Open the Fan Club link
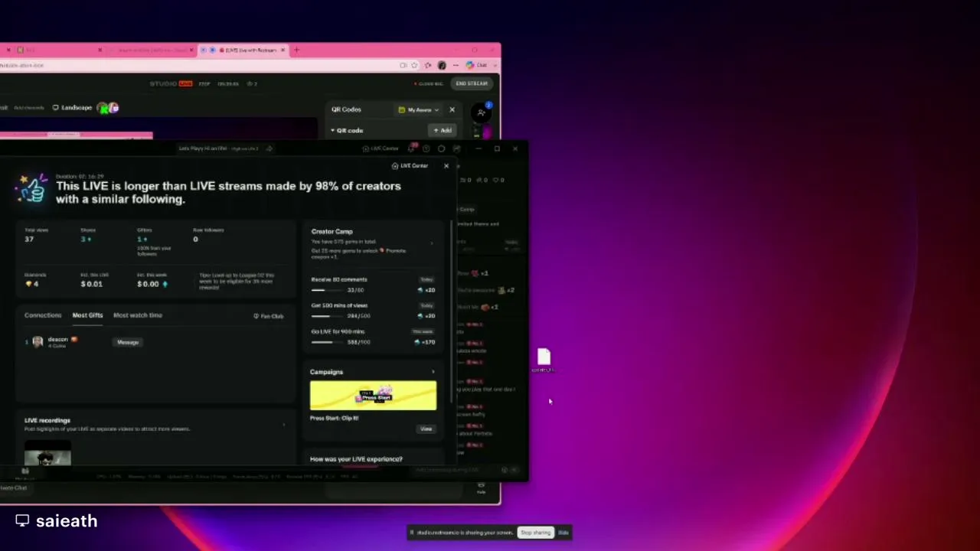Viewport: 980px width, 551px height. point(269,316)
